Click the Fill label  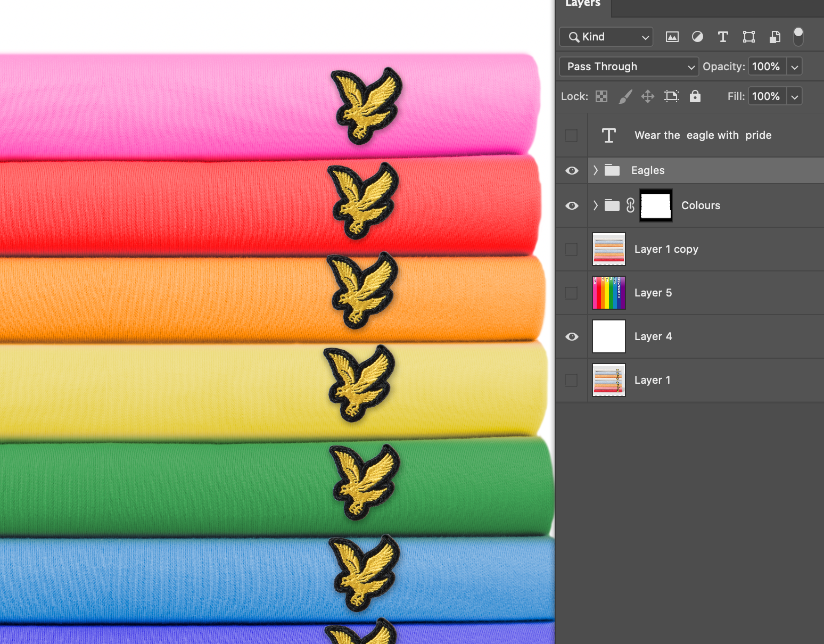point(736,96)
